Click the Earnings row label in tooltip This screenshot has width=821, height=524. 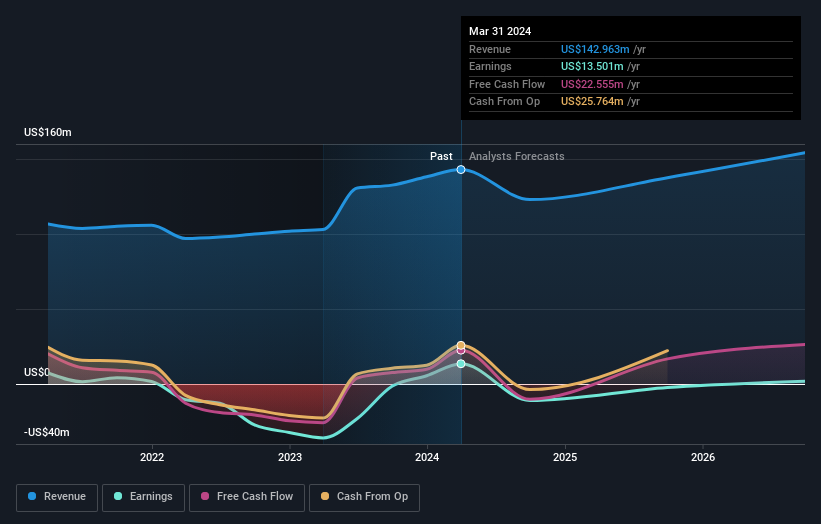490,66
